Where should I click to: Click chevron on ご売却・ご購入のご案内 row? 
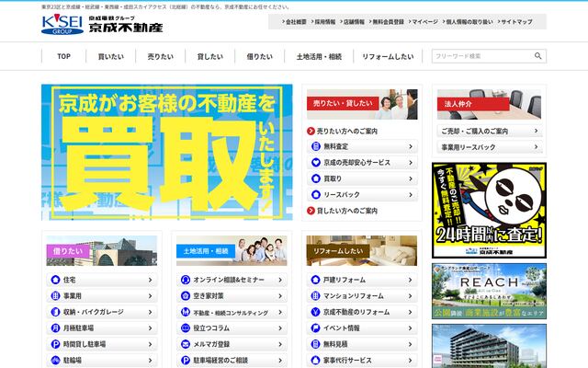537,131
